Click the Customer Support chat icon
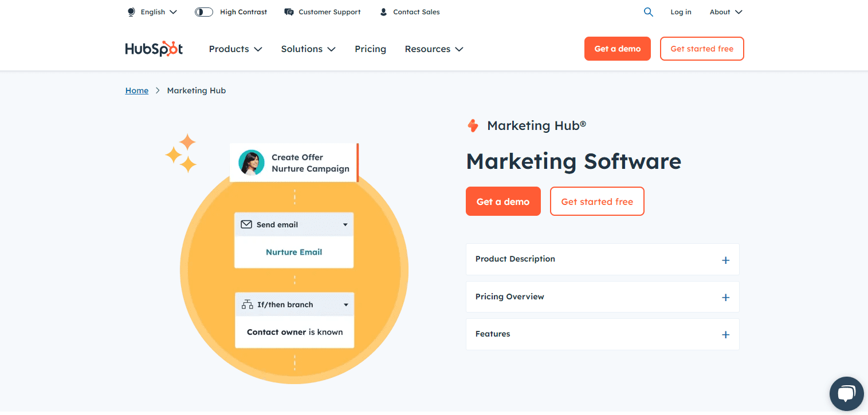 [289, 12]
